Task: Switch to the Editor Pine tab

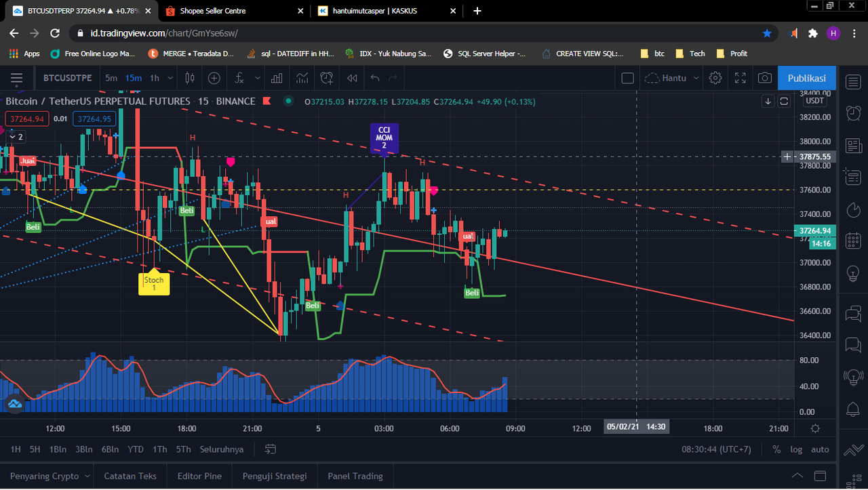Action: (x=199, y=476)
